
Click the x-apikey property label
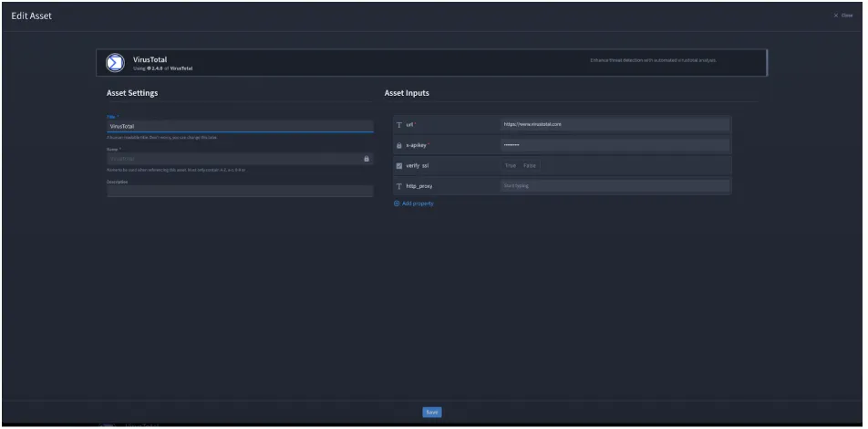coord(417,145)
